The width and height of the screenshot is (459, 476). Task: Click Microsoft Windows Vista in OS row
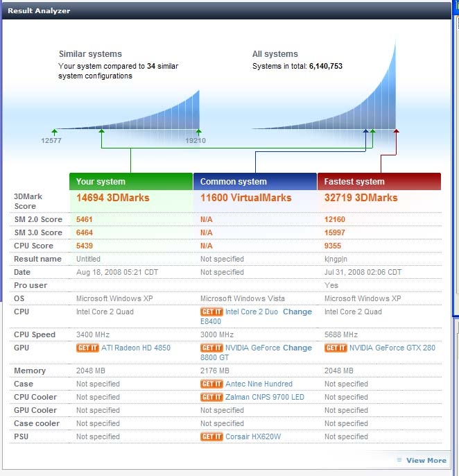tap(243, 298)
